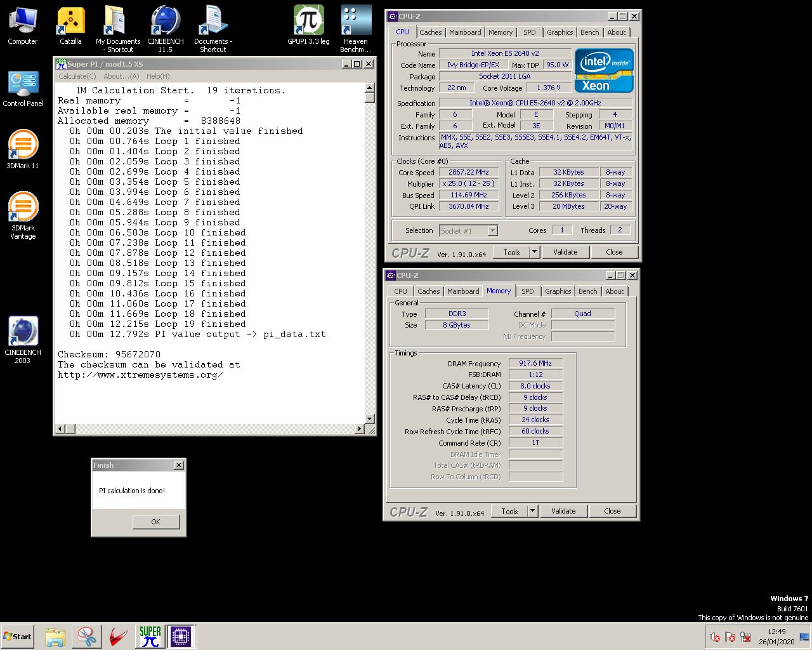The image size is (812, 650).
Task: Switch to Caches tab in lower CPU-Z
Action: pos(429,291)
